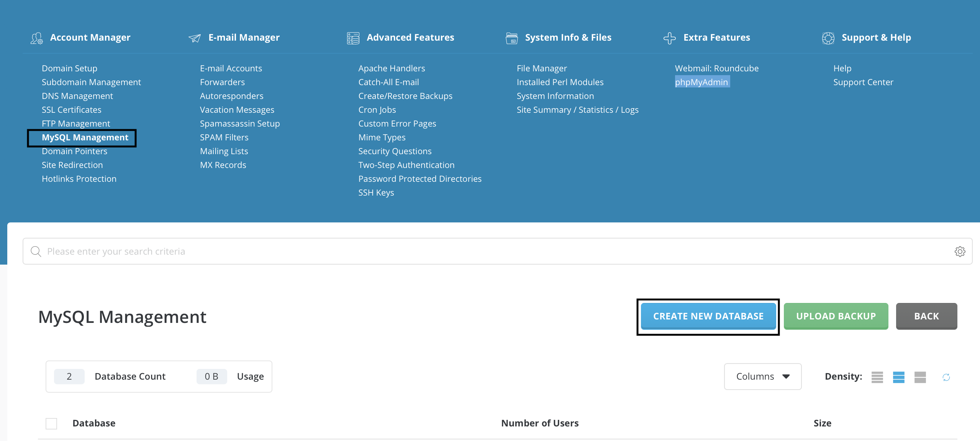The height and width of the screenshot is (441, 980).
Task: Open search settings gear icon
Action: click(960, 252)
